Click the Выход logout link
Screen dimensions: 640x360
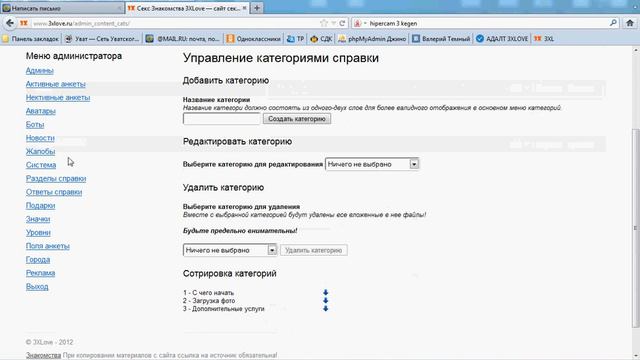point(37,287)
